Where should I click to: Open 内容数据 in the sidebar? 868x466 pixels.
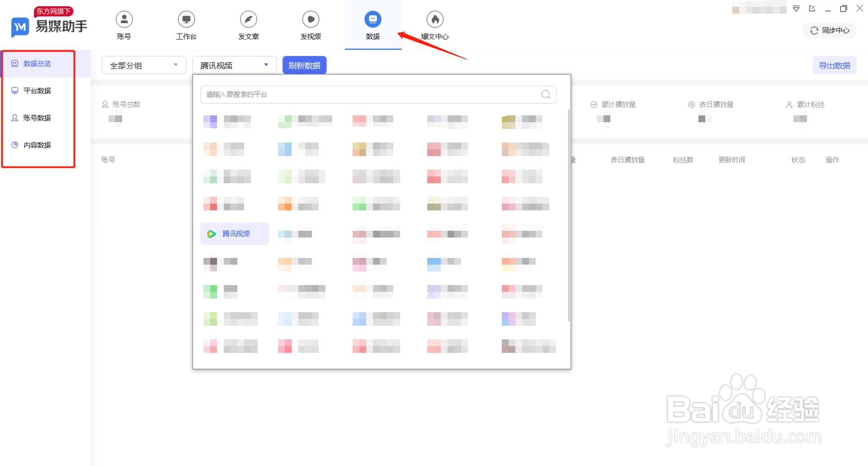[37, 145]
